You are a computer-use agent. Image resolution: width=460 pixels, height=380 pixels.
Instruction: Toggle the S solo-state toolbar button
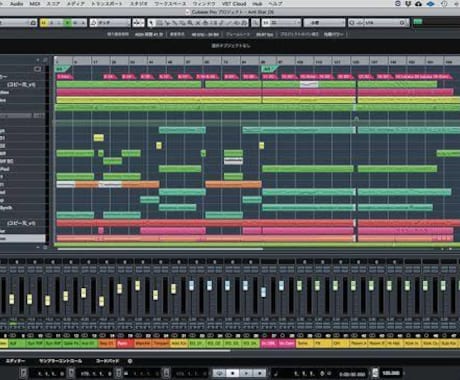tap(52, 23)
